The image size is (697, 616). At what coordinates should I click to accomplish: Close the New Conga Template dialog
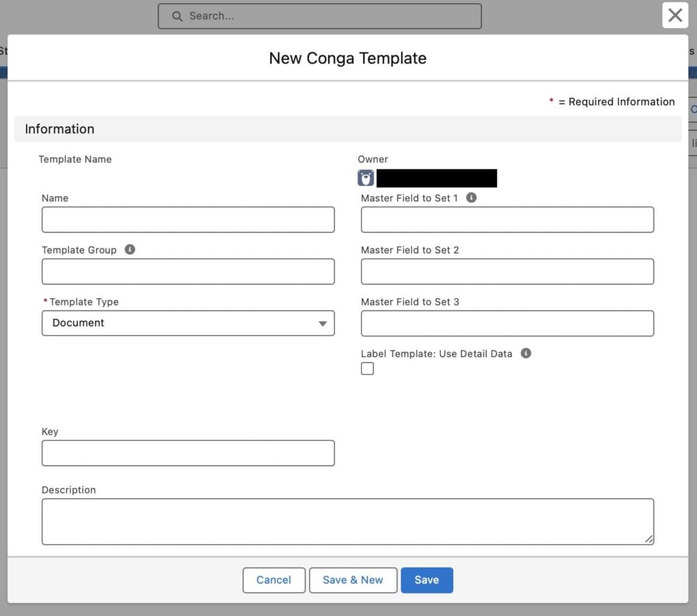(x=675, y=16)
